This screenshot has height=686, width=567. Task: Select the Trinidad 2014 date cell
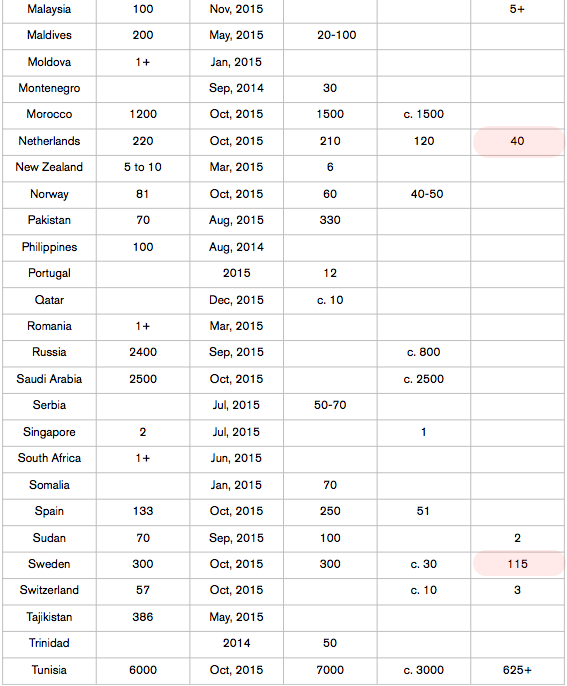click(x=236, y=644)
